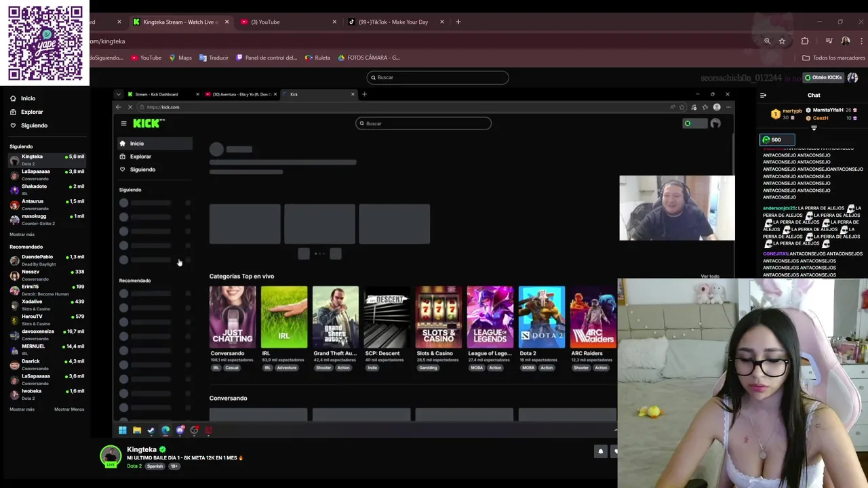Open the YouTube bookmark
The image size is (868, 488).
[146, 58]
